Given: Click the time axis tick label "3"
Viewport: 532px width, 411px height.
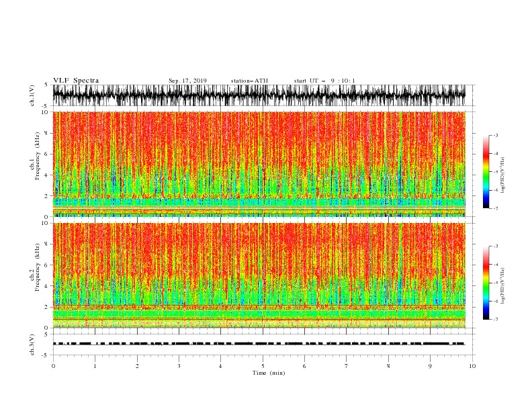Looking at the screenshot, I should click(179, 366).
